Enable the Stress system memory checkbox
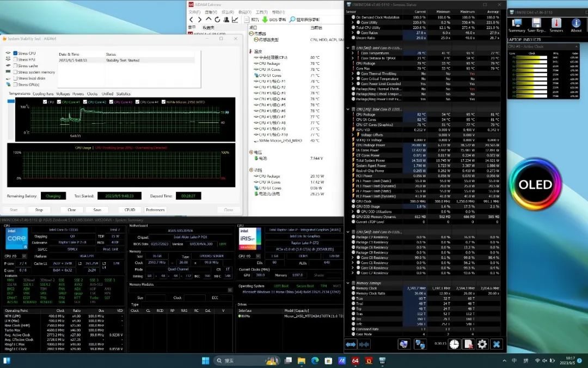This screenshot has height=368, width=588. point(15,72)
